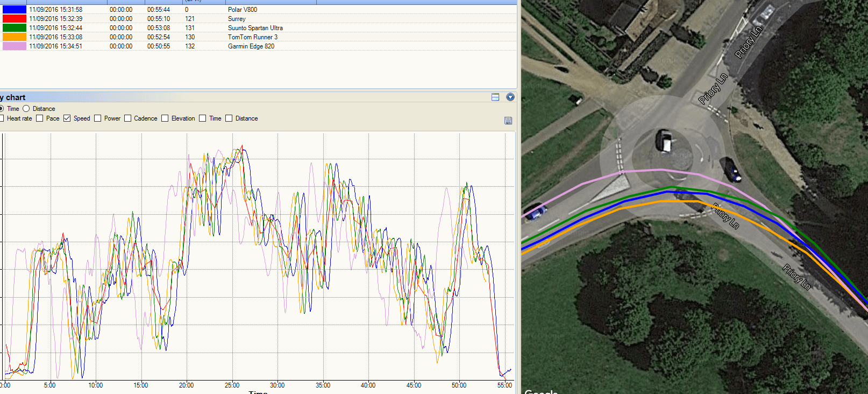Select the Time radio button for the axis
Viewport: 868px width, 394px height.
(2, 109)
